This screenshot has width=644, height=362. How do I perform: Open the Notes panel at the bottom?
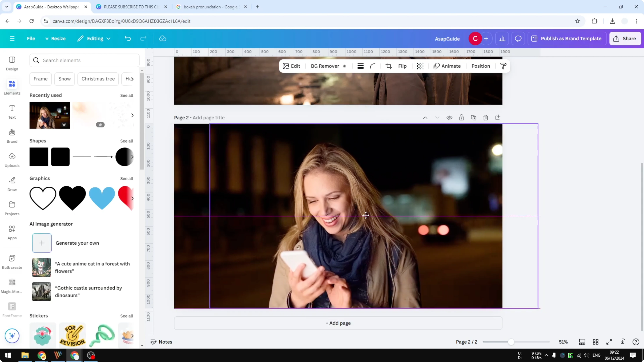(161, 342)
